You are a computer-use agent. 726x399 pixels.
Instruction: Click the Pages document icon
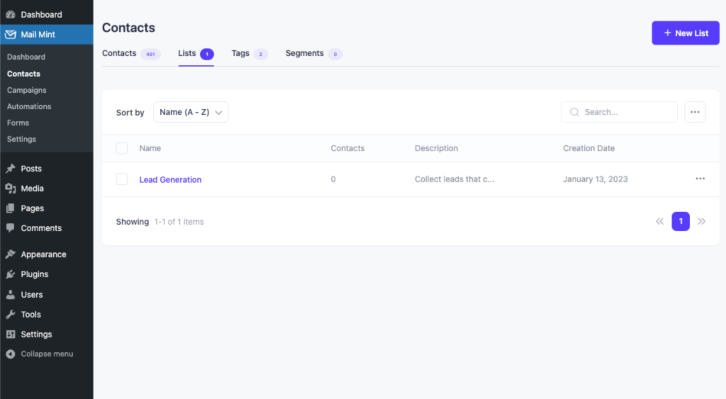tap(10, 208)
